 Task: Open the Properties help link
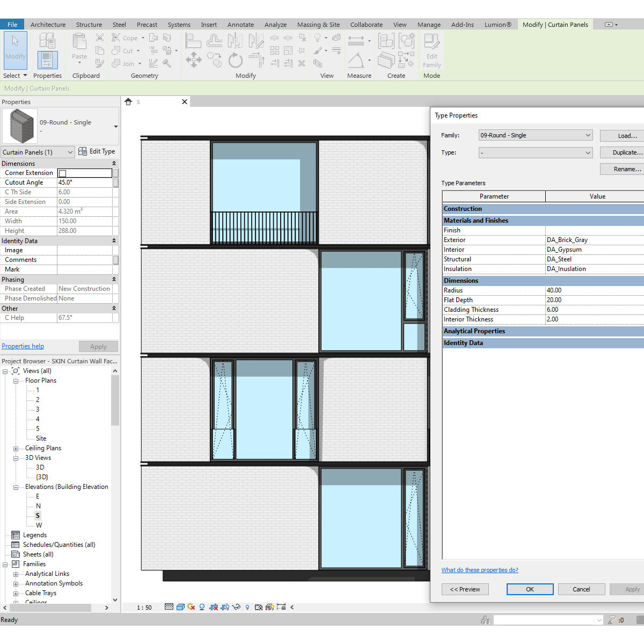23,346
